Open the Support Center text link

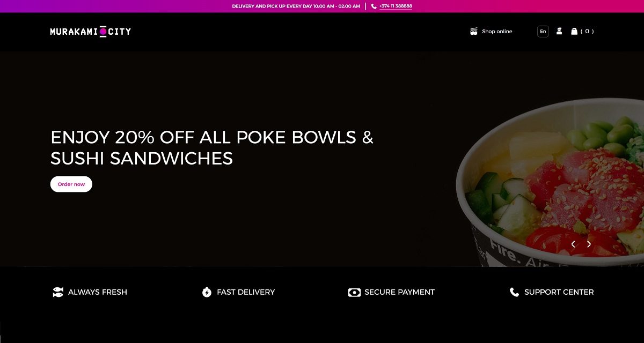tap(559, 292)
